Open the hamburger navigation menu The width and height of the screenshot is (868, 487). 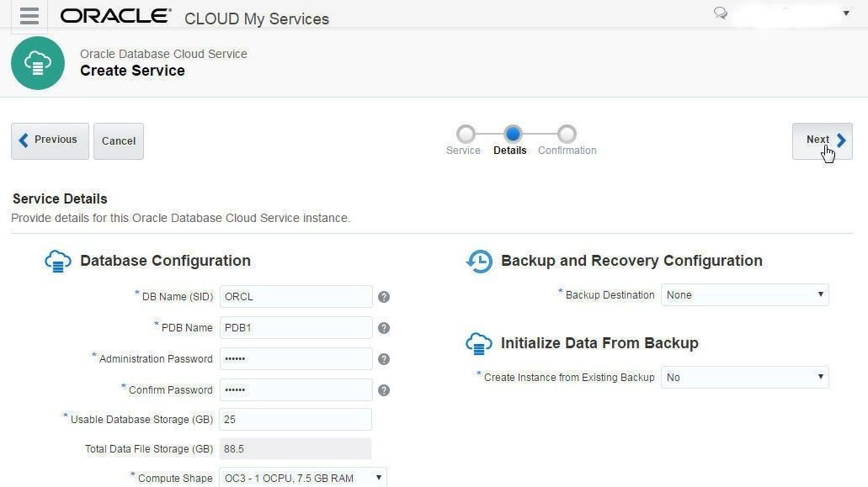(29, 16)
